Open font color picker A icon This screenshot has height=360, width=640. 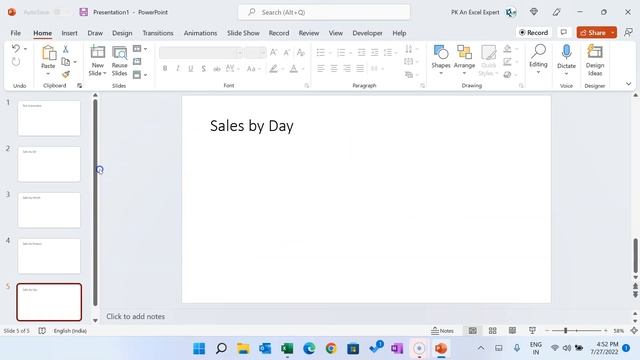click(x=293, y=69)
